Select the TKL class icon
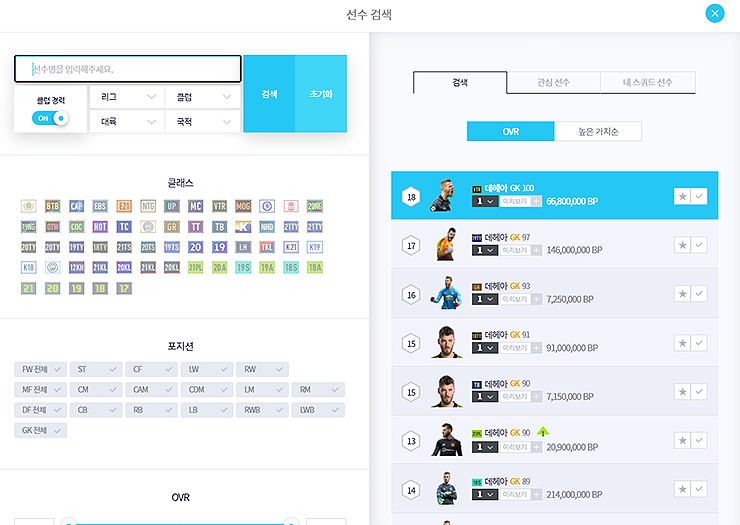Screen dimensions: 740x525 tap(267, 247)
